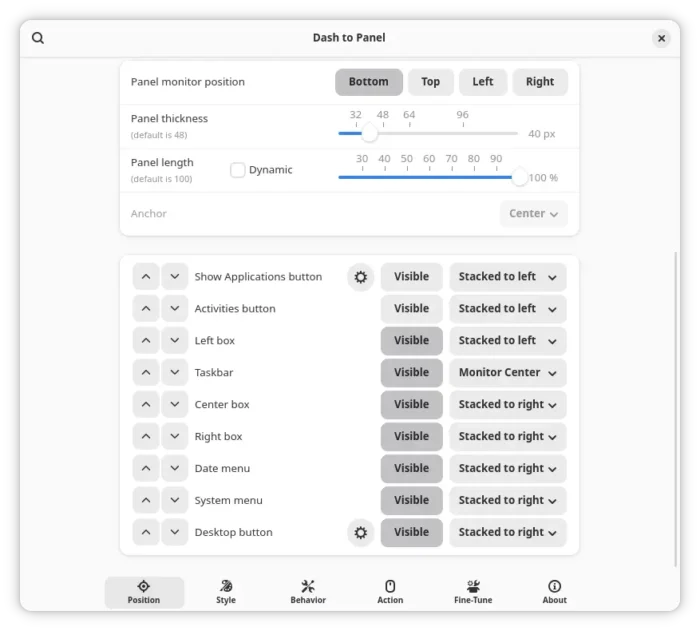Toggle Activities button visibility
The image size is (700, 631).
[x=412, y=309]
